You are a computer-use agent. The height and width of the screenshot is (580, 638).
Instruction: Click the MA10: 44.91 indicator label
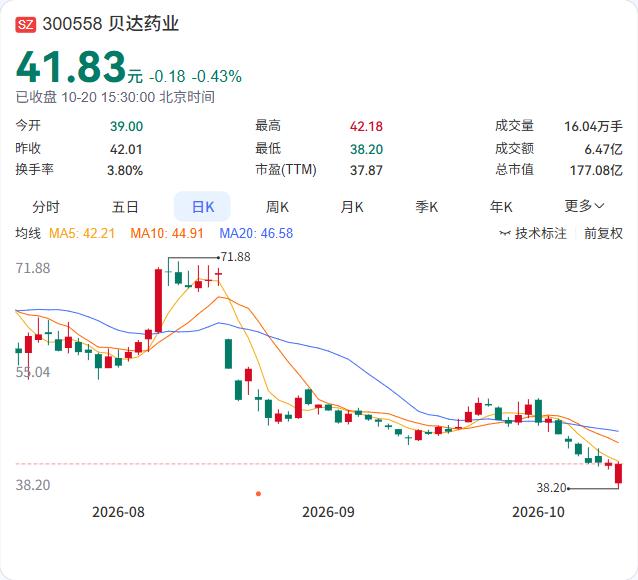[x=166, y=233]
